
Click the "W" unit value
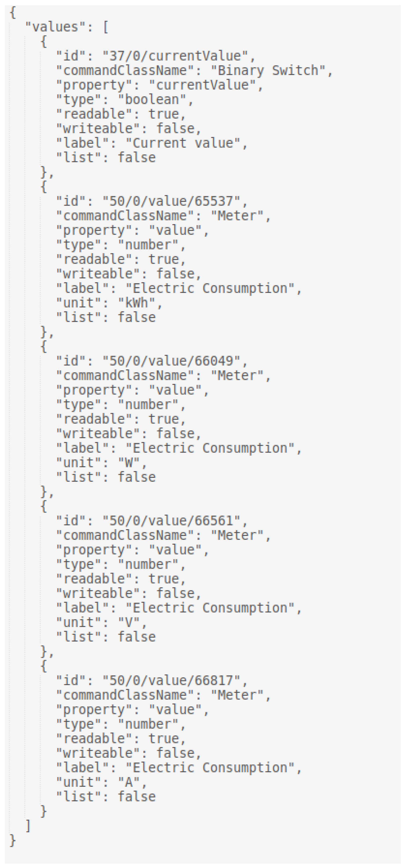coord(129,463)
